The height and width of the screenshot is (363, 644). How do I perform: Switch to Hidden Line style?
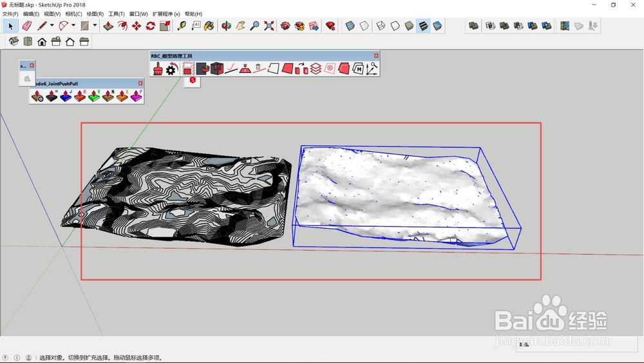coord(395,26)
